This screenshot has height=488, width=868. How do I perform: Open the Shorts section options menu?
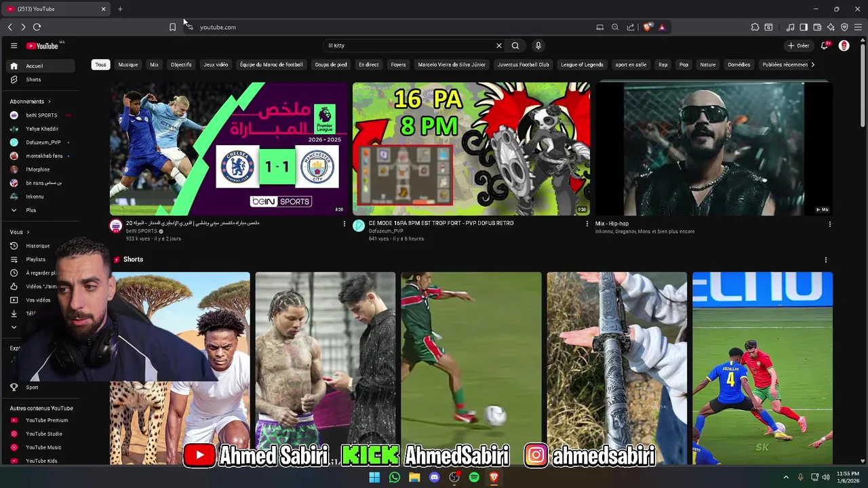pyautogui.click(x=825, y=260)
